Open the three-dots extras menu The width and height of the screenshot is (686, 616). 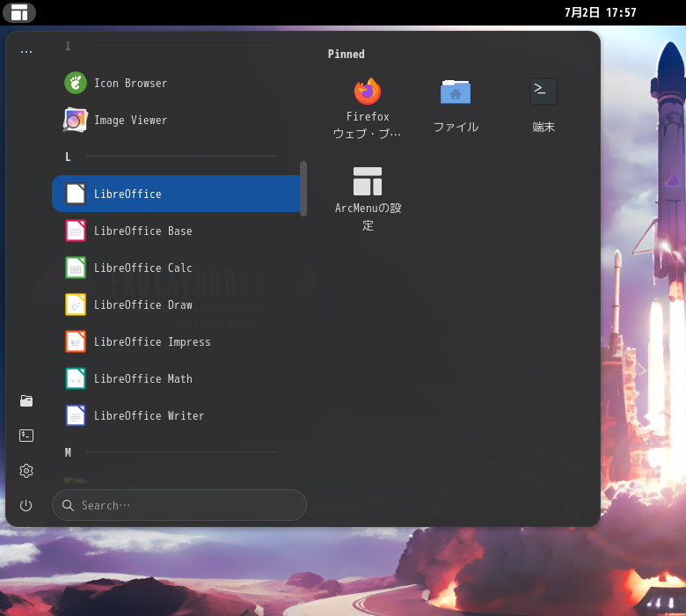point(26,52)
